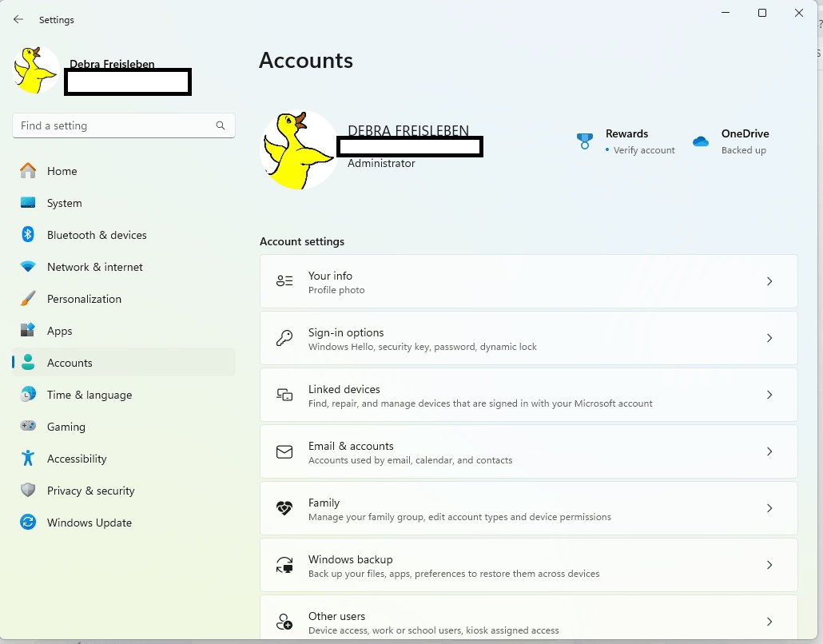The image size is (823, 644).
Task: Open Home in the sidebar
Action: tap(123, 171)
